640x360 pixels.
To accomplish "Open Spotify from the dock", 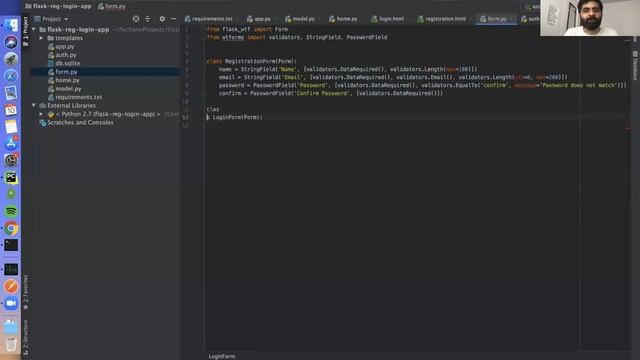I will pyautogui.click(x=11, y=211).
